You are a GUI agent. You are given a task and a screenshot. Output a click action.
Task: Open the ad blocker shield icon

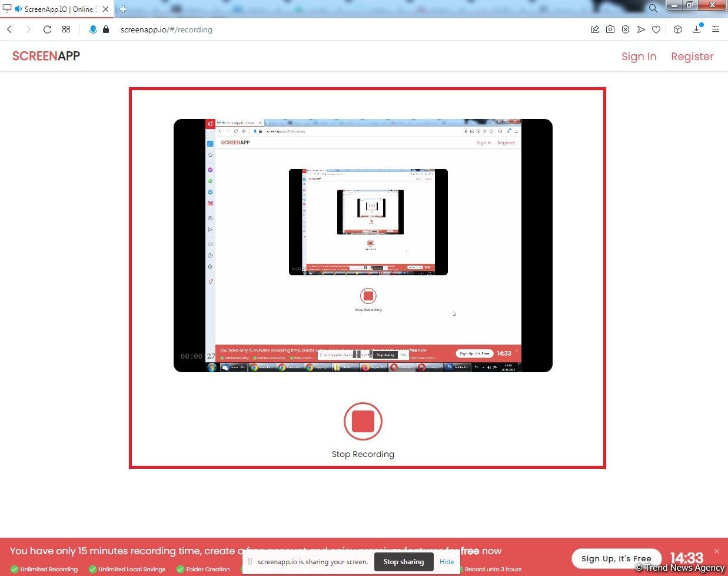coord(626,29)
